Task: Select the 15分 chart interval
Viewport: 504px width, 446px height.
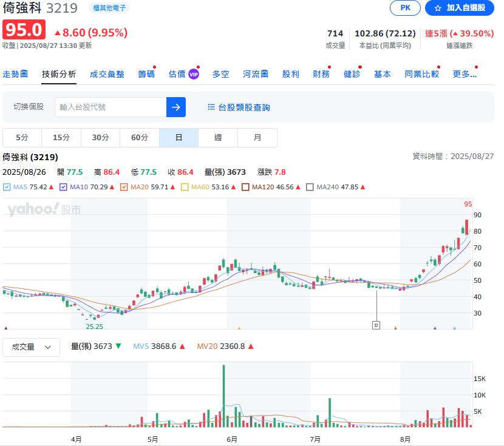Action: [x=61, y=137]
